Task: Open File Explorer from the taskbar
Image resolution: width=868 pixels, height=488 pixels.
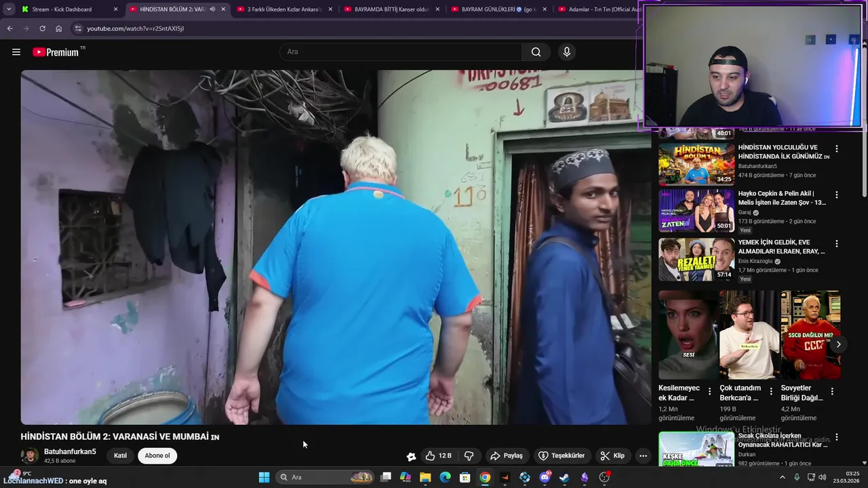Action: click(425, 477)
